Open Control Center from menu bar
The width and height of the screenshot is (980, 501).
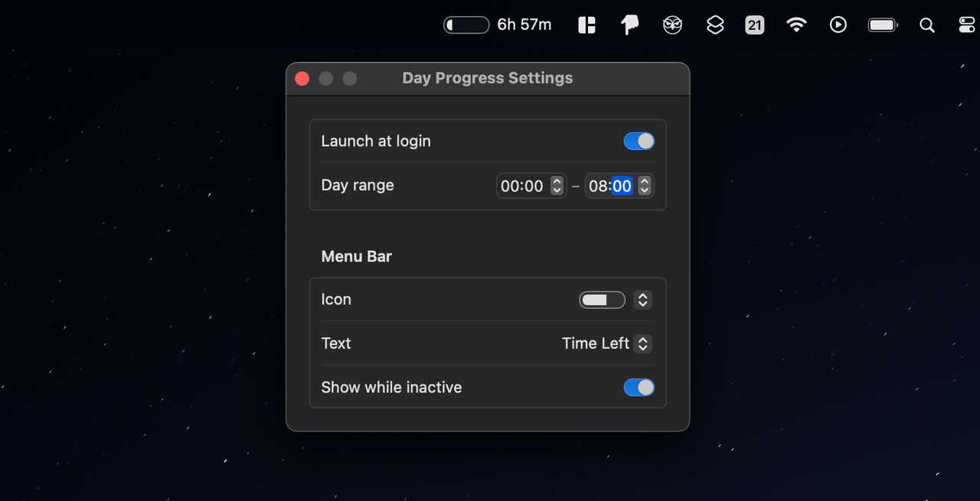coord(967,25)
